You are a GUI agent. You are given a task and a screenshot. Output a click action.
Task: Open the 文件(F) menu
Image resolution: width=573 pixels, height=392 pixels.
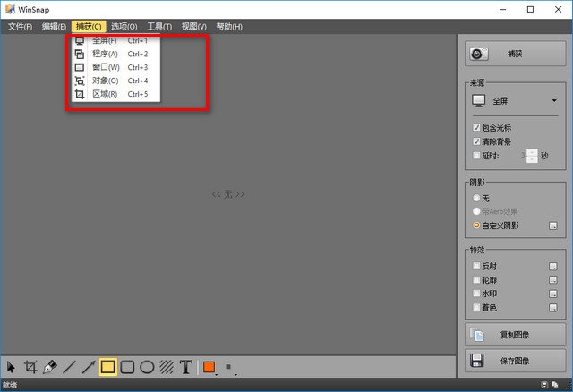click(x=20, y=26)
